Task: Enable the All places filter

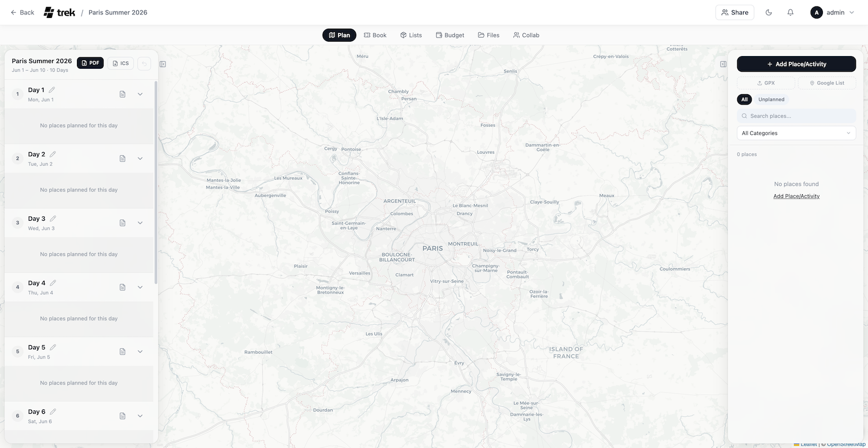Action: [x=744, y=99]
